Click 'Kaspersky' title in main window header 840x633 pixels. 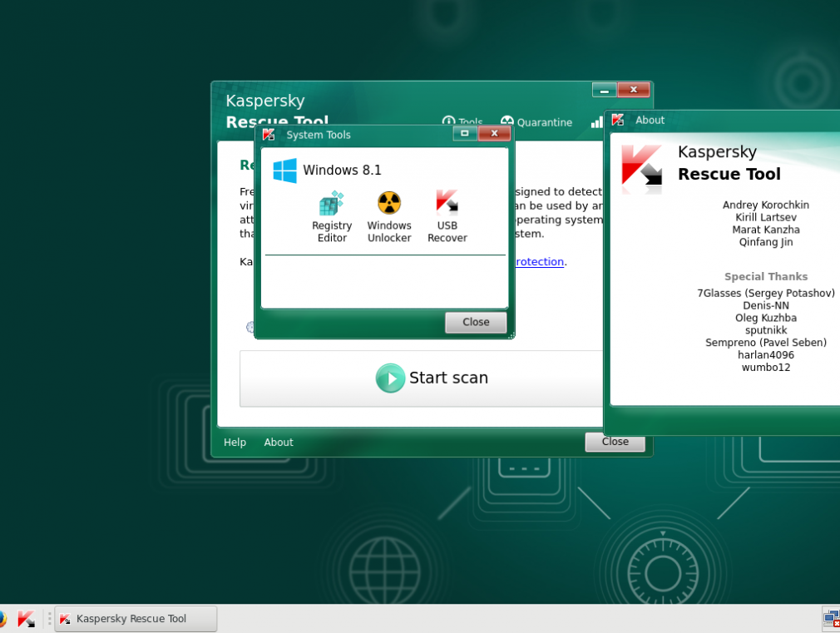tap(265, 101)
